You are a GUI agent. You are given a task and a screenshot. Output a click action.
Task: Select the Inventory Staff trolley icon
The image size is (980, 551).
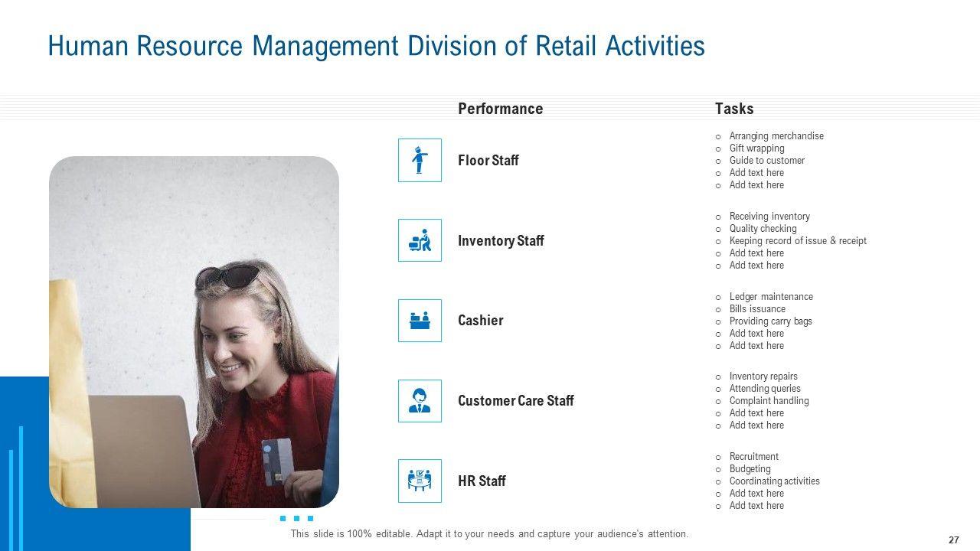pos(420,240)
